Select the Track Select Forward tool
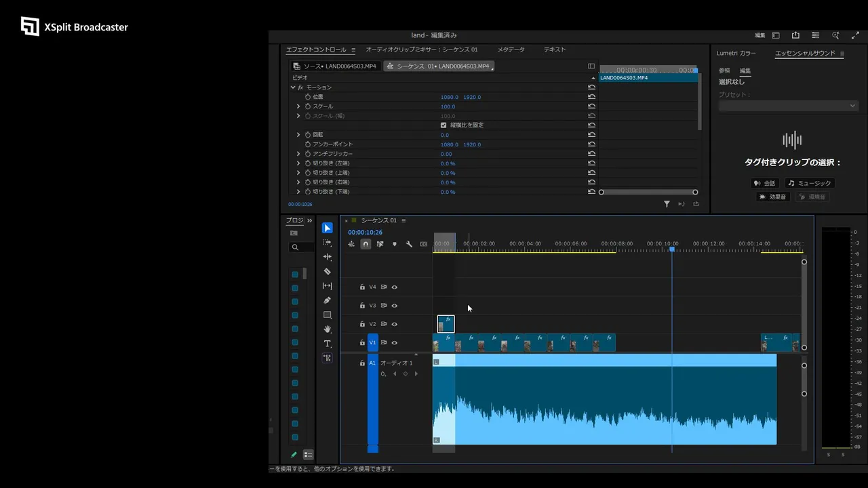 click(328, 243)
